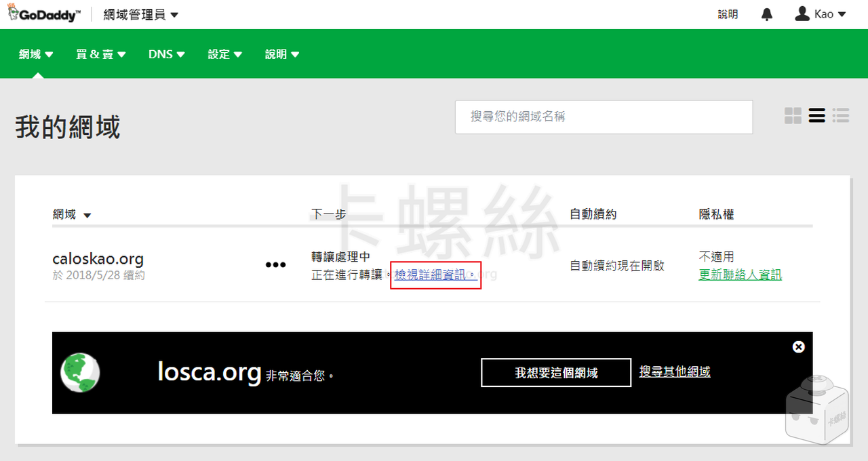Viewport: 868px width, 461px height.
Task: Click 檢視詳細資訊 link
Action: [x=435, y=275]
